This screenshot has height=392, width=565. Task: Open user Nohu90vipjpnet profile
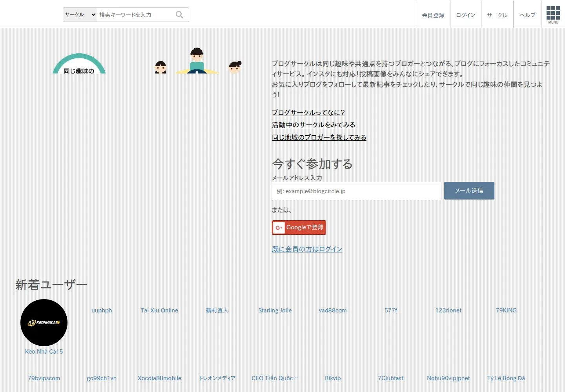[448, 378]
